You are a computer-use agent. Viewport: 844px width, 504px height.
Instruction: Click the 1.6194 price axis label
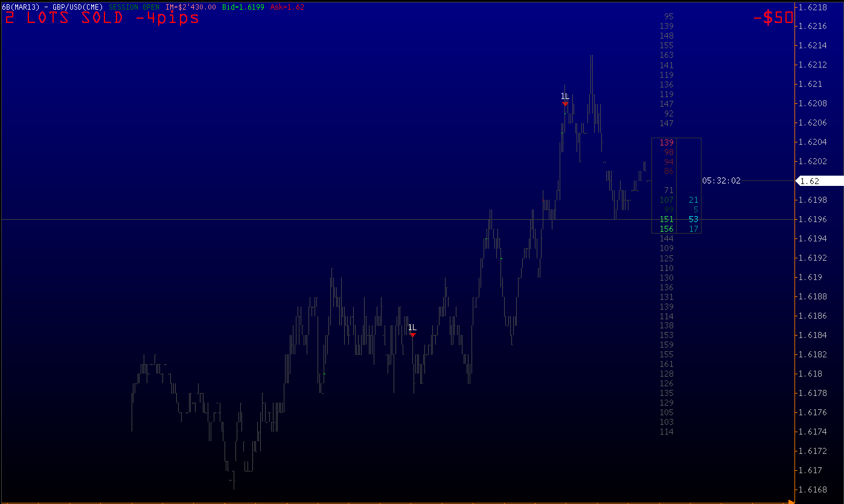pyautogui.click(x=812, y=239)
